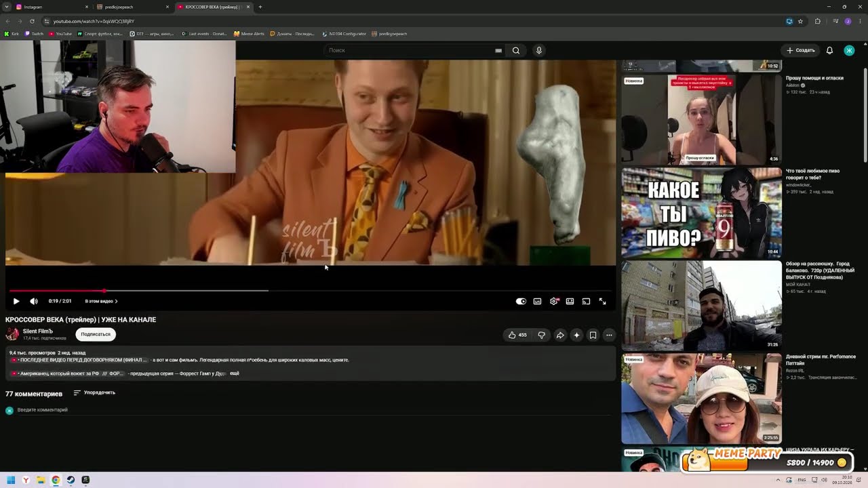Run search with magnifier button

tap(516, 50)
